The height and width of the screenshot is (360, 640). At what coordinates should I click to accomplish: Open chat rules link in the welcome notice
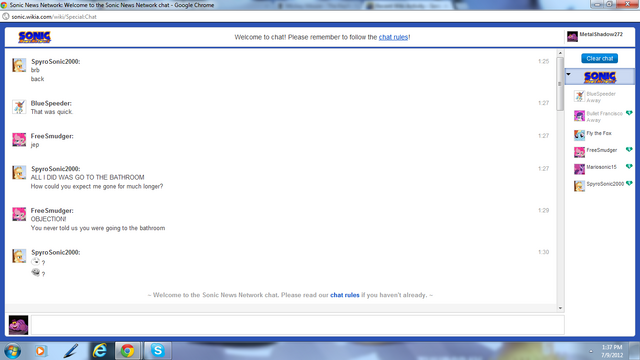[x=344, y=295]
